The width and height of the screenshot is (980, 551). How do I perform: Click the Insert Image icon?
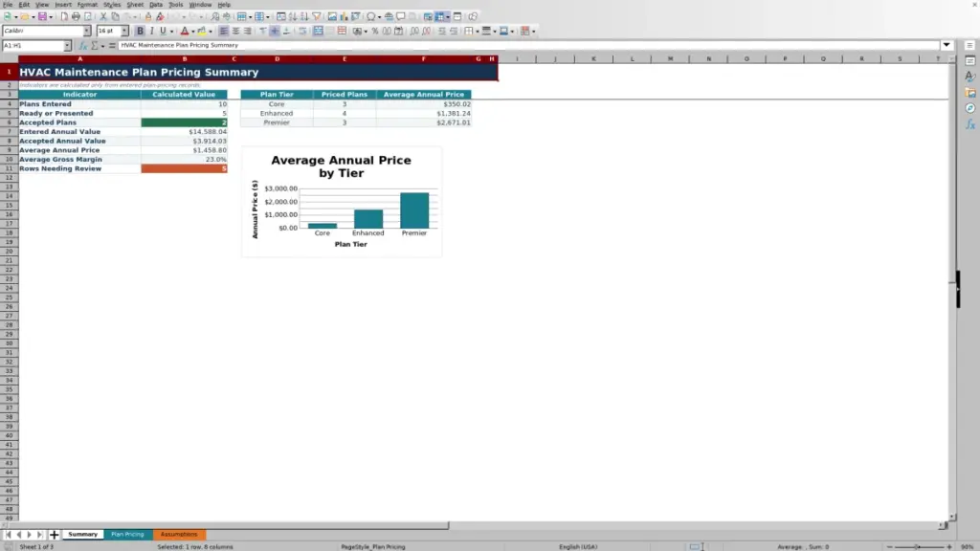pyautogui.click(x=332, y=17)
